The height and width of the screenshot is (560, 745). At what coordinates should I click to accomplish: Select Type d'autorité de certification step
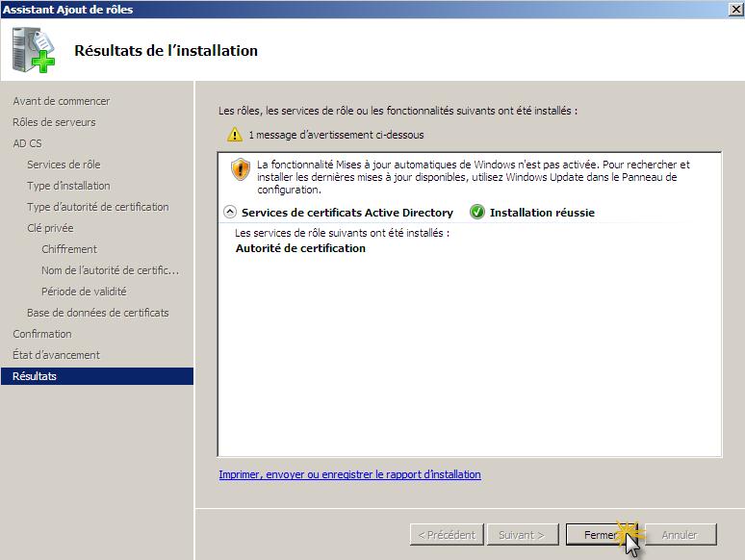point(98,207)
